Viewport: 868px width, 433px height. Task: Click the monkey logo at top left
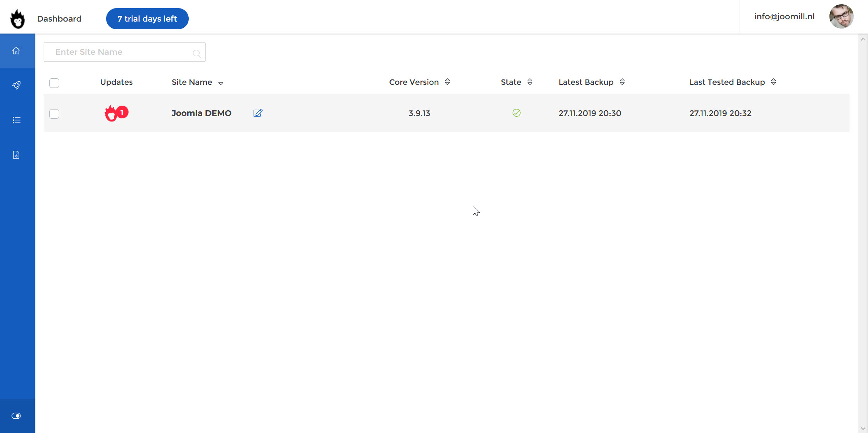pyautogui.click(x=17, y=19)
